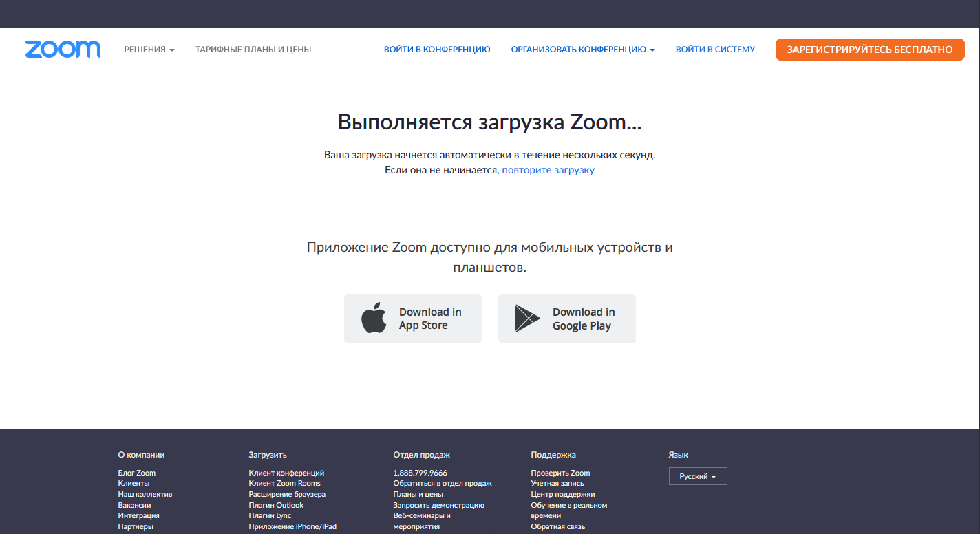Open the Клиенты footer link
Screen dimensions: 980x534
(x=134, y=484)
